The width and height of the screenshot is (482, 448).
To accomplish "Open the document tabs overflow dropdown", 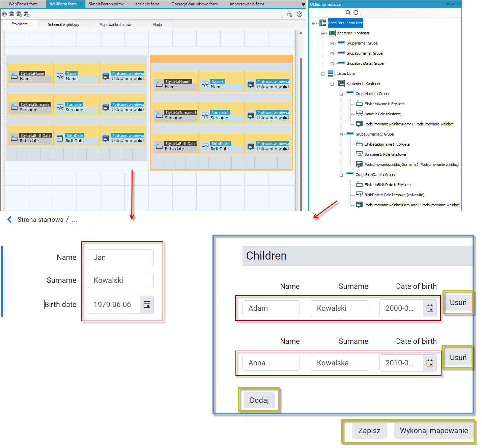I will point(303,4).
